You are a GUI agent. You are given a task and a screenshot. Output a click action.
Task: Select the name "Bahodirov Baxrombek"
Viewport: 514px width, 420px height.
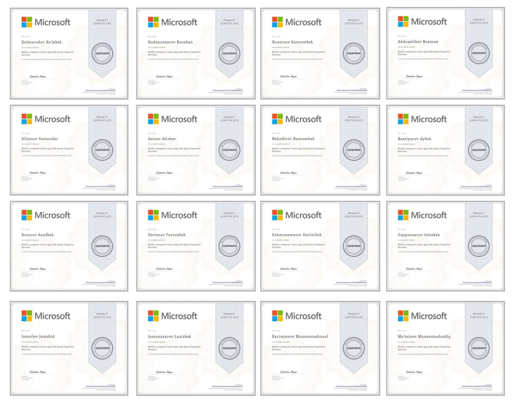pos(293,139)
